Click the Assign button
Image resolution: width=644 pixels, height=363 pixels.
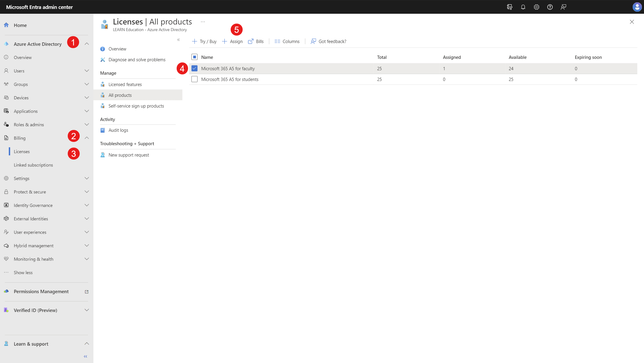tap(232, 42)
